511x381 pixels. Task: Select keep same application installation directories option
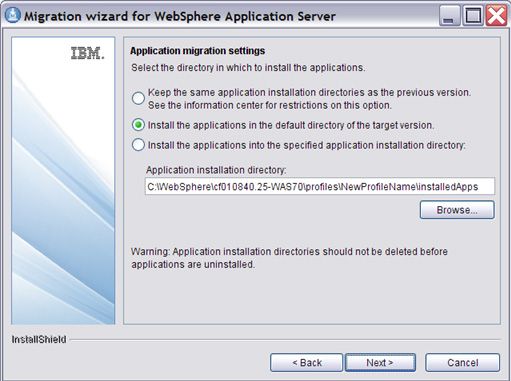[138, 98]
